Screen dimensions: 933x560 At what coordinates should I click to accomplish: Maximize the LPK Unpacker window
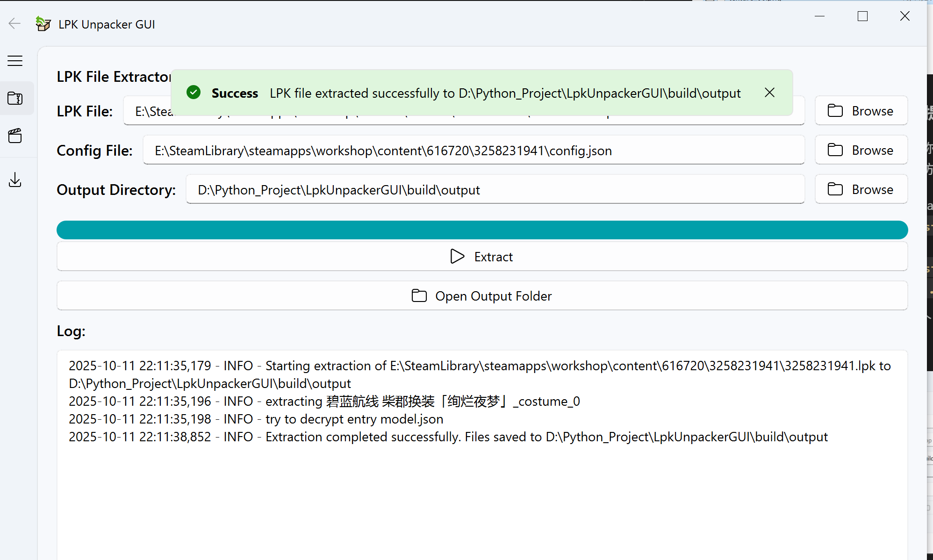(862, 16)
